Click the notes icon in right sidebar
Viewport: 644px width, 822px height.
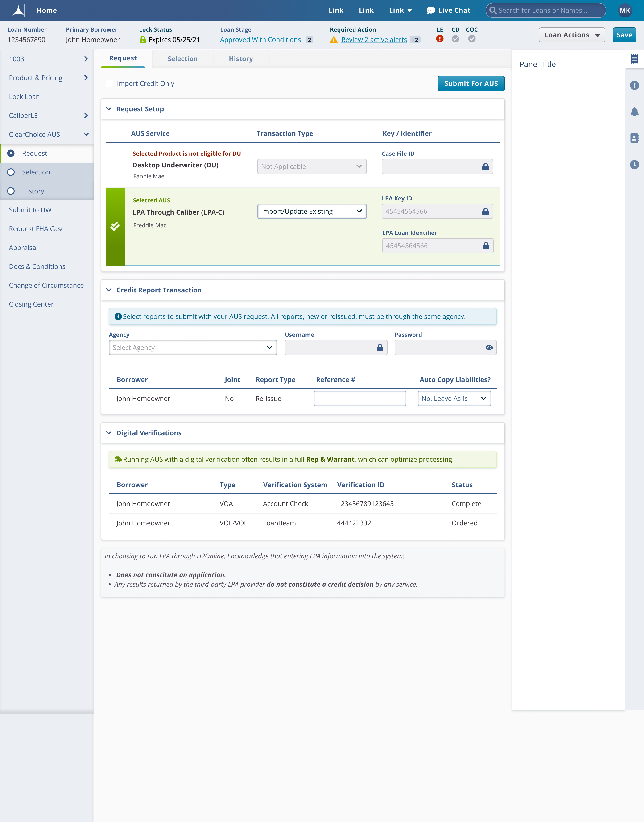[634, 59]
